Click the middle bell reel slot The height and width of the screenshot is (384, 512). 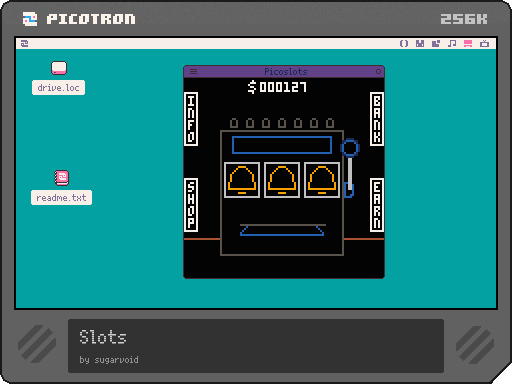[x=282, y=180]
